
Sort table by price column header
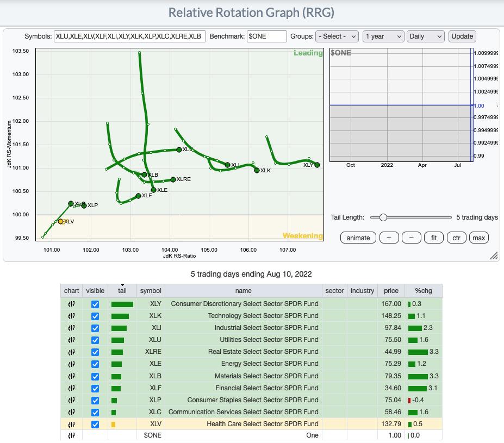pos(391,291)
